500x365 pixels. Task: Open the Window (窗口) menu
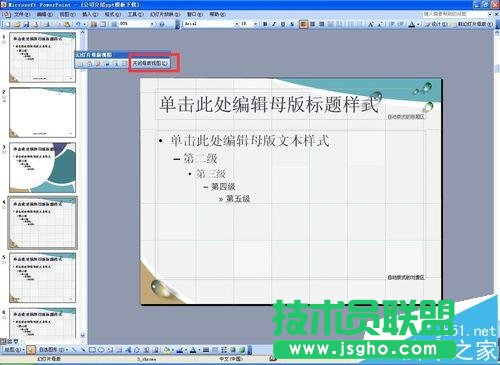(x=195, y=14)
